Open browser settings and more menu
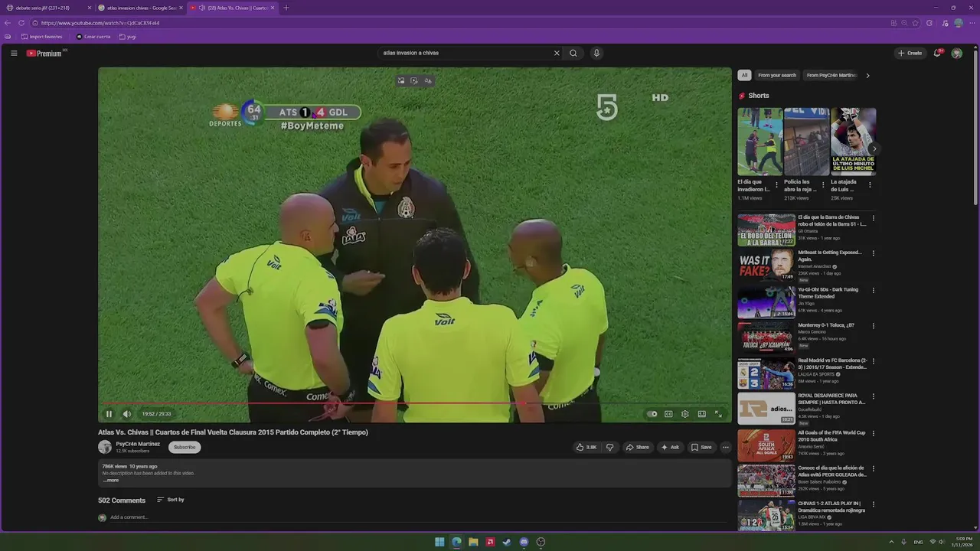Image resolution: width=980 pixels, height=551 pixels. (x=972, y=23)
